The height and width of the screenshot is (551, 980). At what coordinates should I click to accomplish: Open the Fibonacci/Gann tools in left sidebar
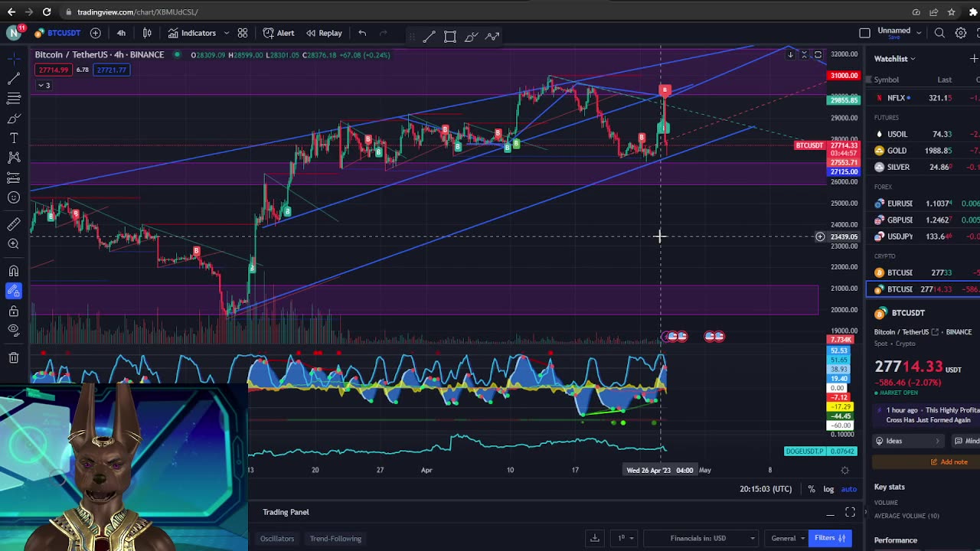[14, 98]
